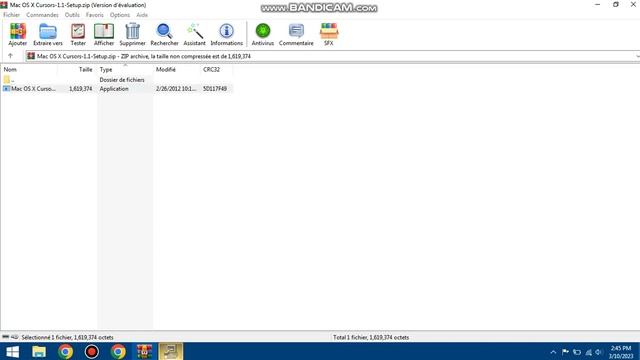Open the volume tray icon
This screenshot has height=360, width=640.
pos(599,352)
